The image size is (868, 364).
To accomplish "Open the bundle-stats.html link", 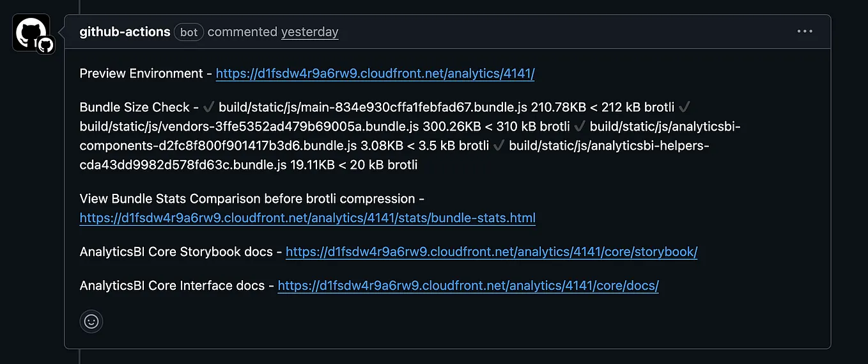I will tap(307, 218).
